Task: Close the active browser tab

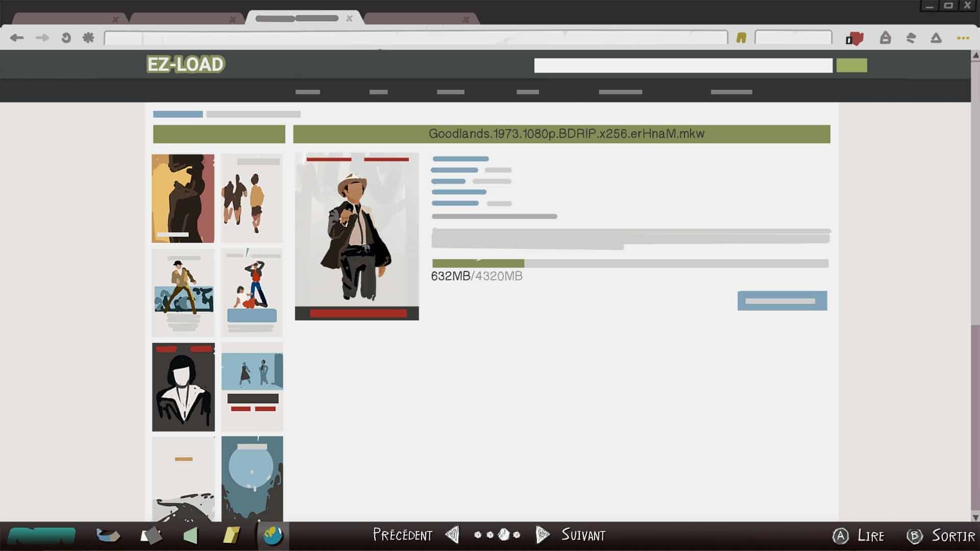Action: [349, 18]
